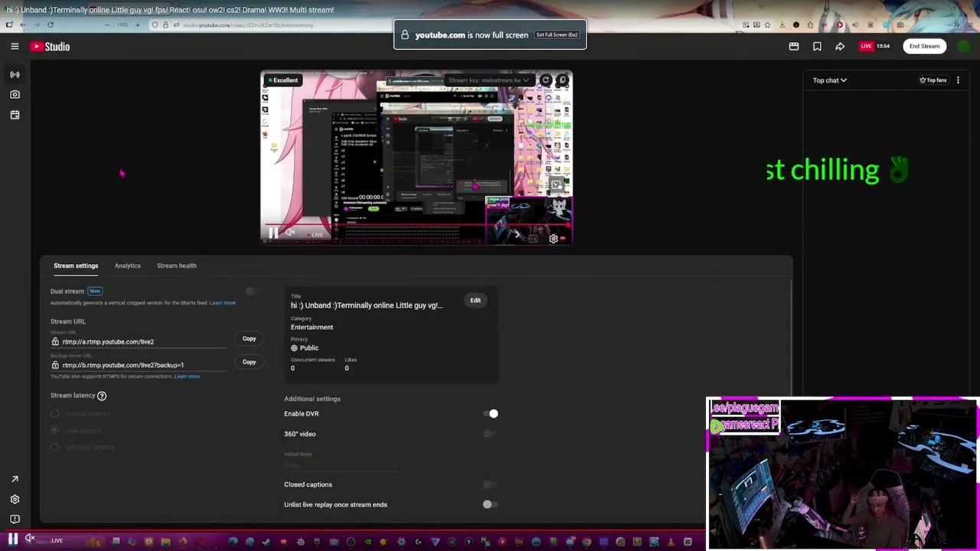Expand the browser toolbar overflow chevrons
This screenshot has width=980, height=551.
coord(956,24)
